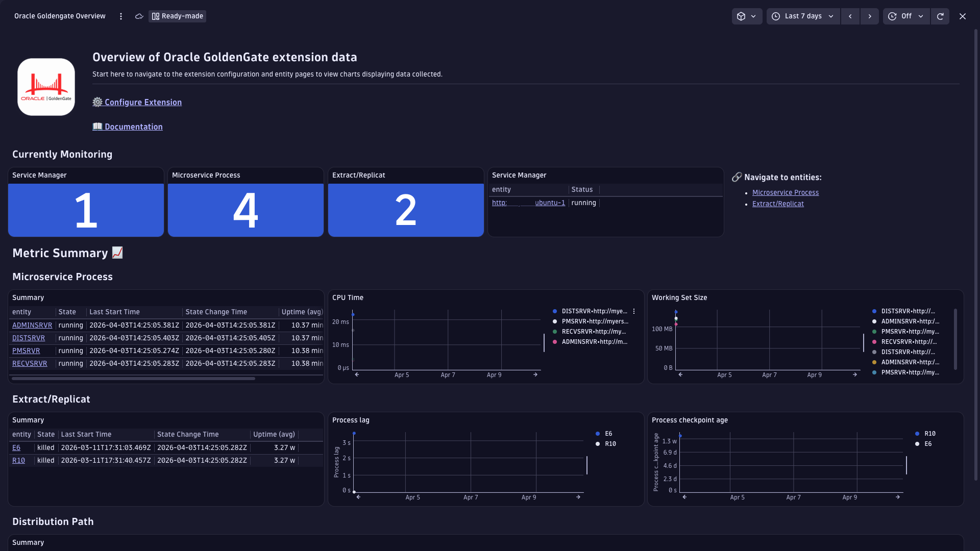Pan Process lag chart right arrow
The height and width of the screenshot is (551, 980).
tap(578, 497)
